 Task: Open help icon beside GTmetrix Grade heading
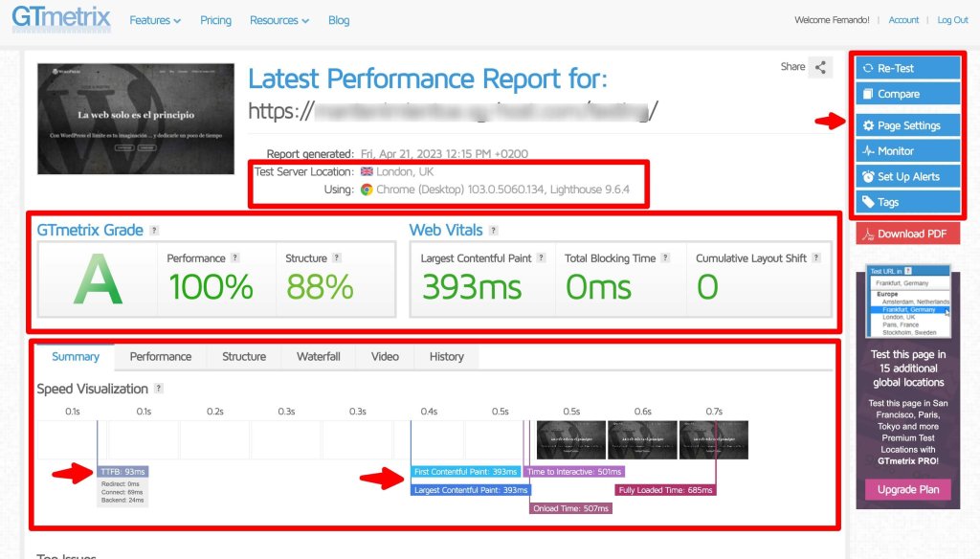[154, 230]
